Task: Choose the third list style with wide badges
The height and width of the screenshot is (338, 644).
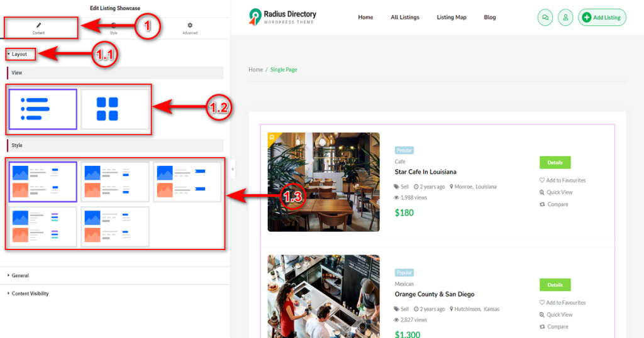Action: [187, 182]
